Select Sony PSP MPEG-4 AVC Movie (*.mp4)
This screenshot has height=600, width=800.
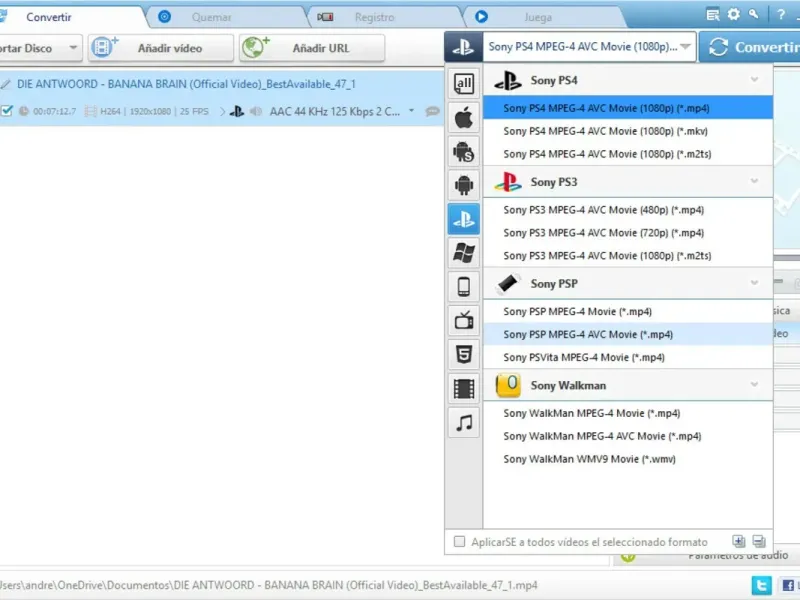pyautogui.click(x=628, y=334)
